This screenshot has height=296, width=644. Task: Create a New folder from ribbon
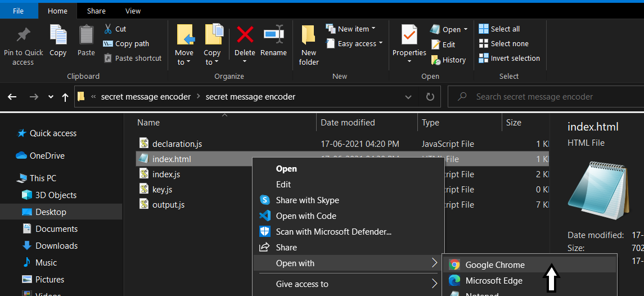pyautogui.click(x=308, y=45)
